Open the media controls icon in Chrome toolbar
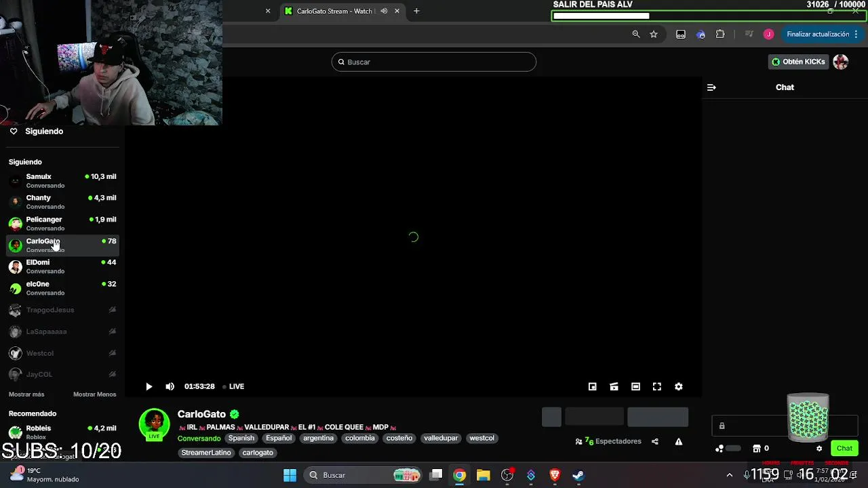868x488 pixels. [x=749, y=34]
